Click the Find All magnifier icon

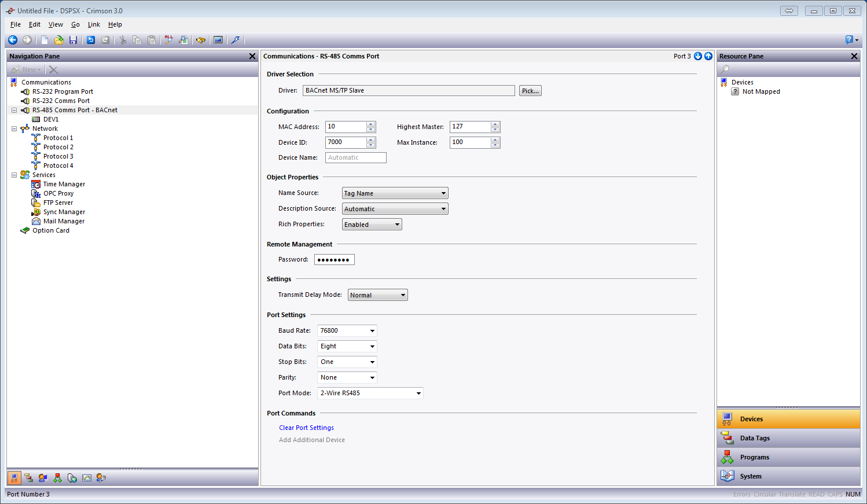click(x=168, y=40)
